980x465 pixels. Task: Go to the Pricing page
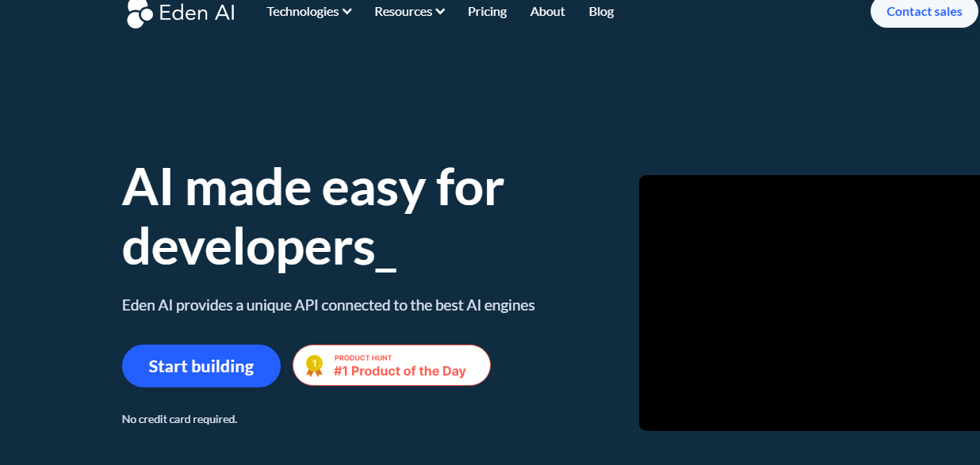487,12
